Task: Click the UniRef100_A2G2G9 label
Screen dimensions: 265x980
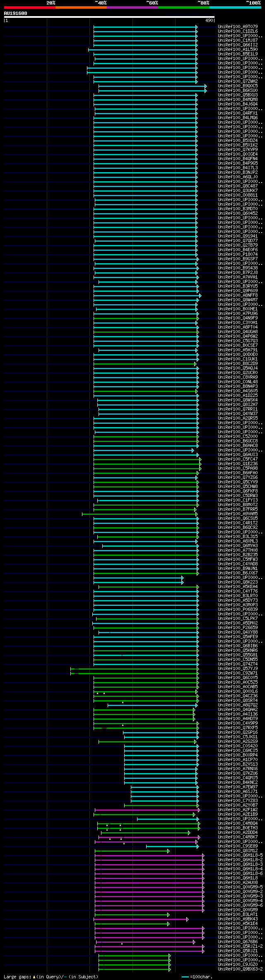Action: click(x=238, y=741)
